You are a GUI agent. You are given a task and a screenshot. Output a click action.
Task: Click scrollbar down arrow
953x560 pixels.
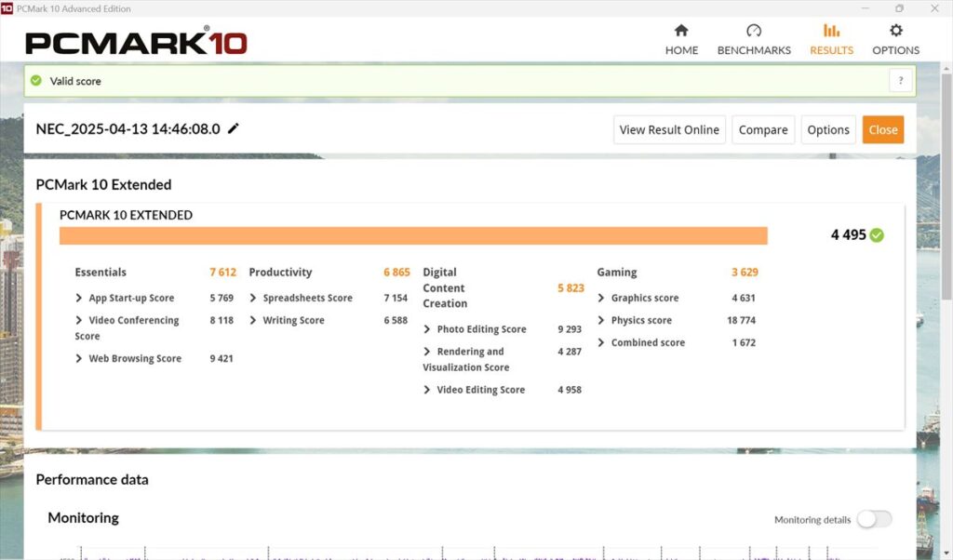coord(946,553)
